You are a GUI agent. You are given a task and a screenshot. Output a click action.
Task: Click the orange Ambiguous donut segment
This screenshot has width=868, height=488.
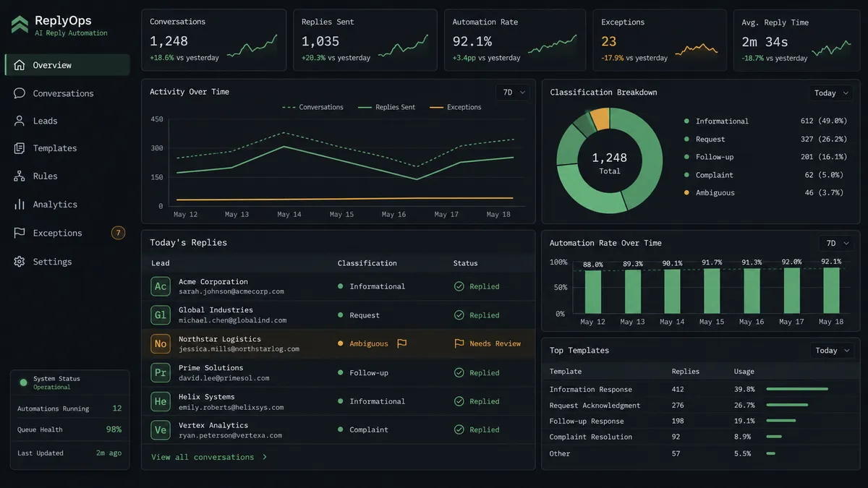point(600,119)
